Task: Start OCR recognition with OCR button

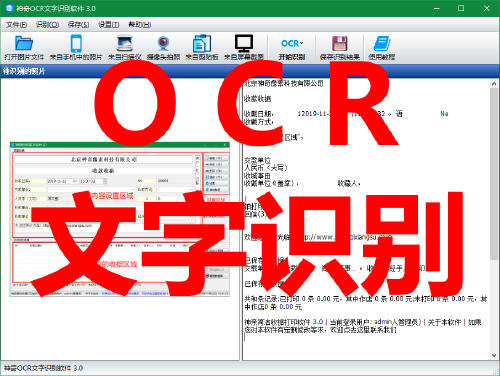Action: (292, 48)
